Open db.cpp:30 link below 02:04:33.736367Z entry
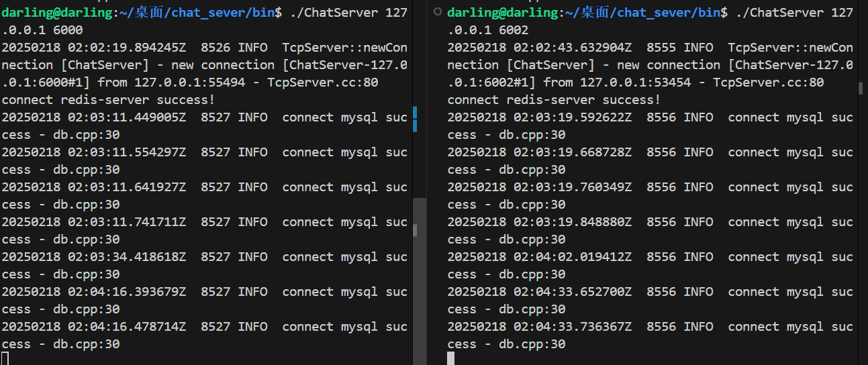This screenshot has height=365, width=868. point(532,344)
